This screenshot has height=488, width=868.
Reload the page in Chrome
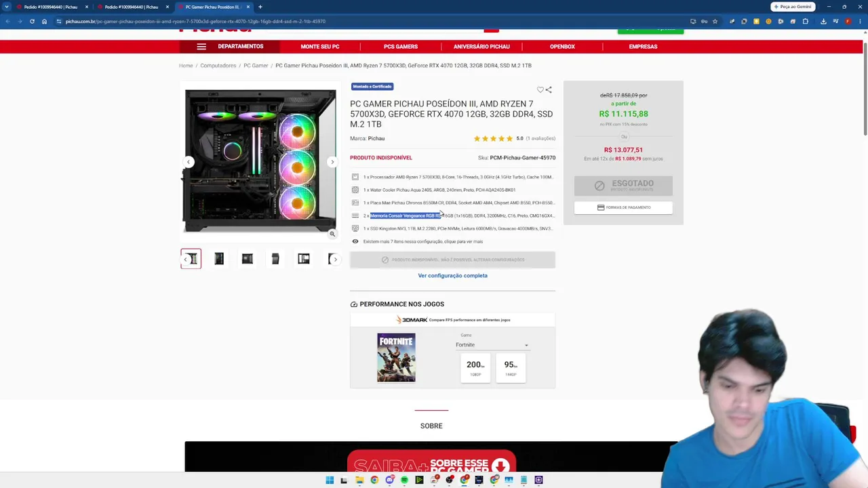tap(32, 21)
